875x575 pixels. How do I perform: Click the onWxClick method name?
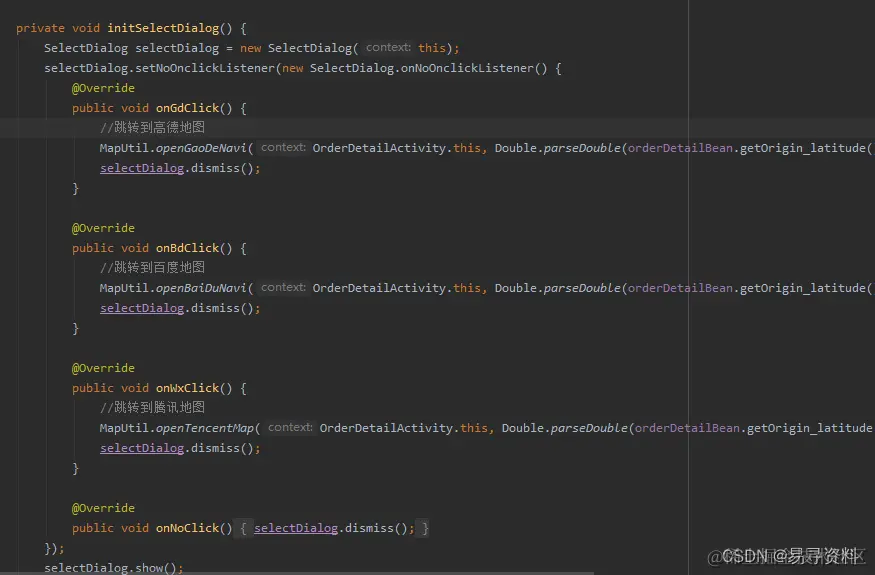pos(188,388)
